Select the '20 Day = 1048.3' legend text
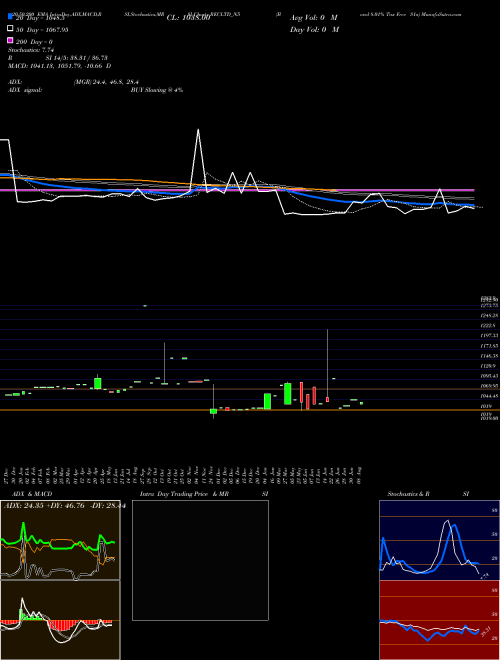 coord(40,18)
